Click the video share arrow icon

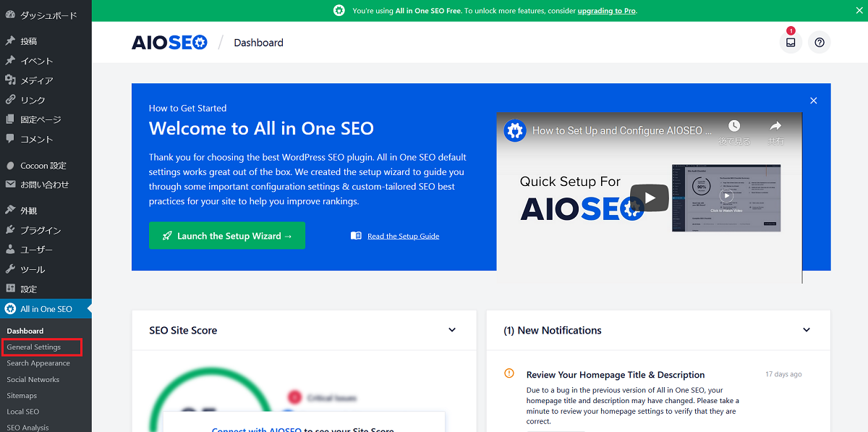(x=775, y=130)
